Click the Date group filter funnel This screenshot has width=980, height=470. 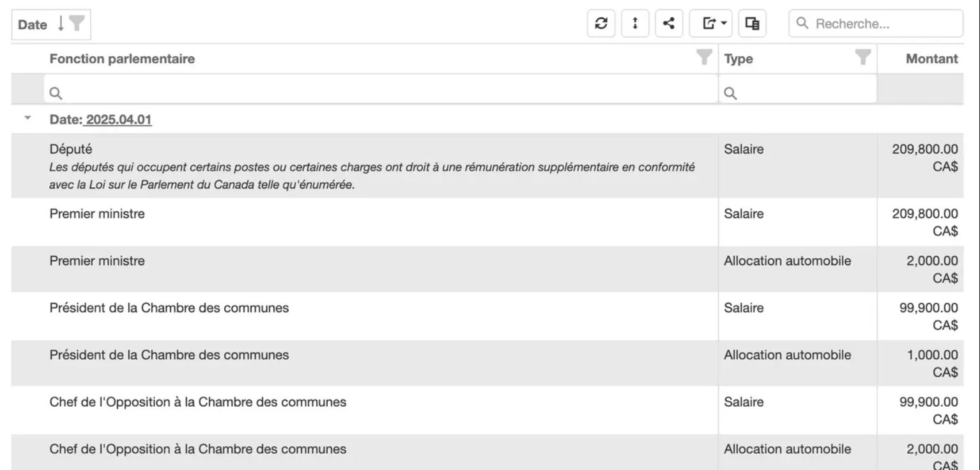click(77, 24)
